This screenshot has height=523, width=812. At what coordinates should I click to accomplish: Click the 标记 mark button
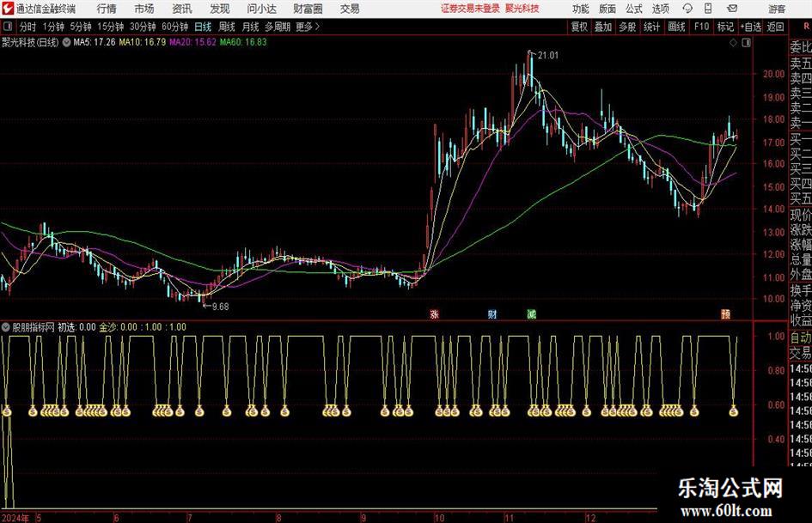tap(725, 27)
